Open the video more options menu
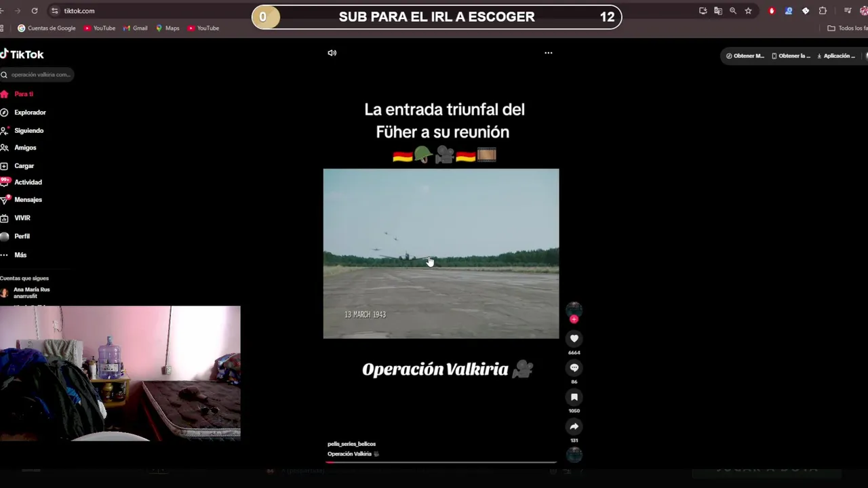 click(x=548, y=53)
